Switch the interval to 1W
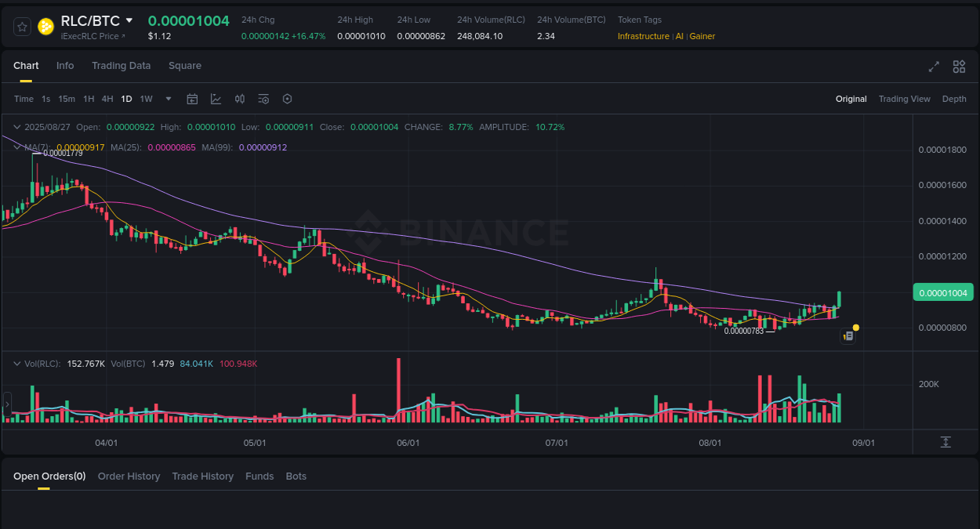 (x=146, y=99)
